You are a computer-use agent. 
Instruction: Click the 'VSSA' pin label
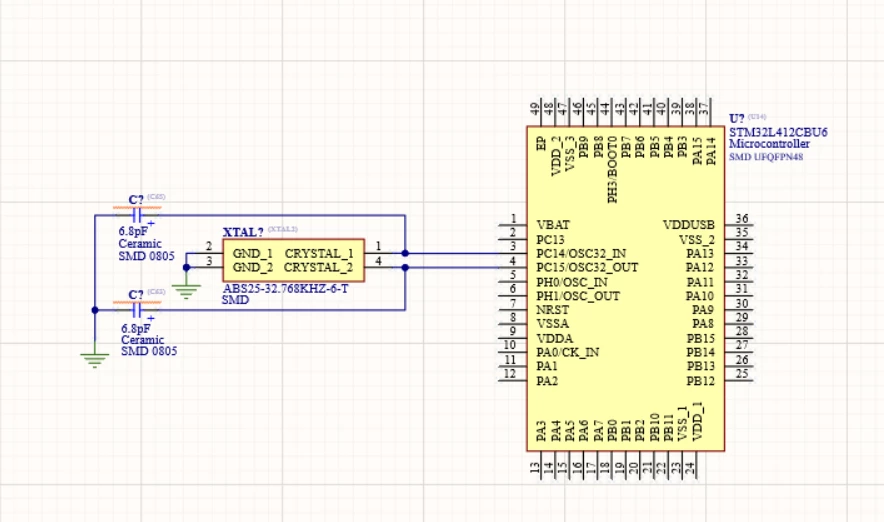tap(552, 324)
